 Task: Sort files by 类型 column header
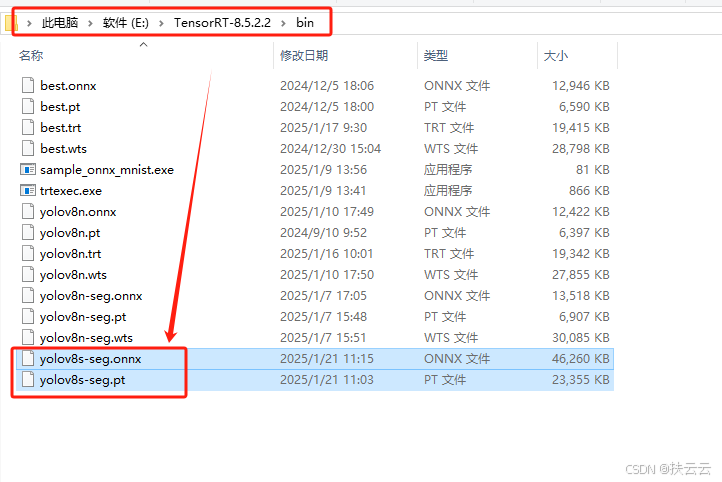pos(436,56)
